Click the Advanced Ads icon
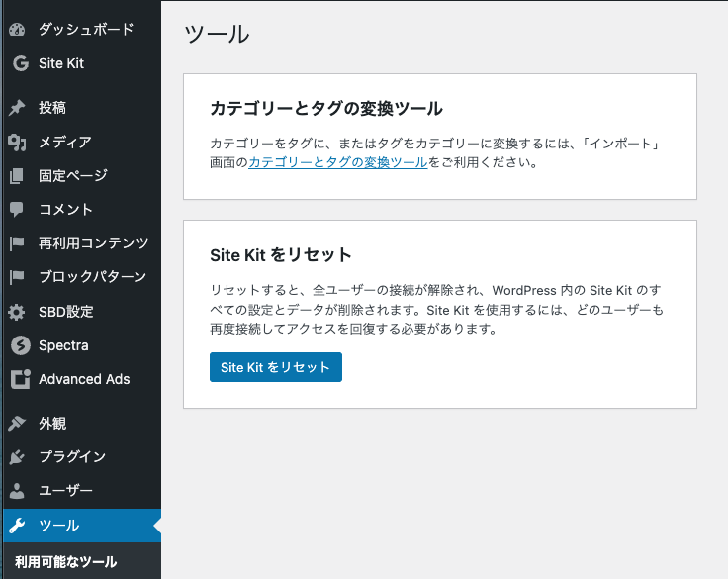Image resolution: width=728 pixels, height=579 pixels. [x=21, y=379]
